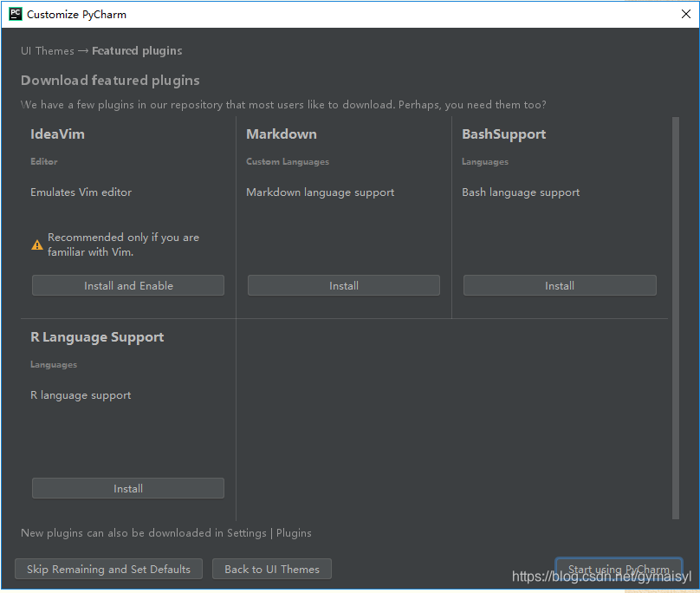Select the BashSupport plugin title
This screenshot has height=593, width=700.
(x=503, y=134)
